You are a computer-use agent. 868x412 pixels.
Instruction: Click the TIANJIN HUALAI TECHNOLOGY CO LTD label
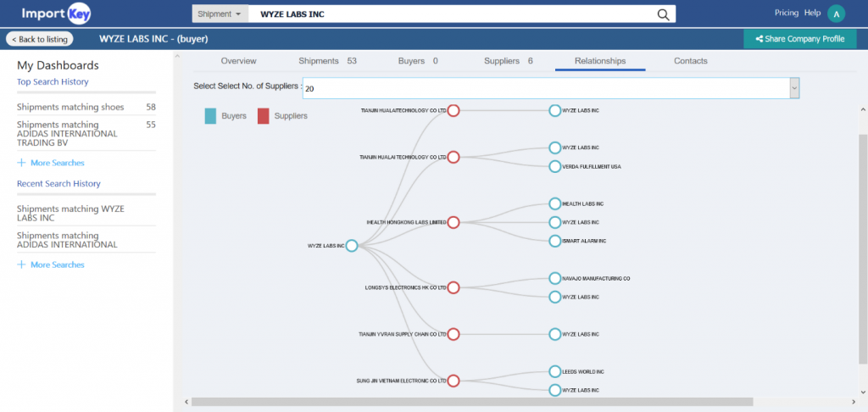(403, 158)
